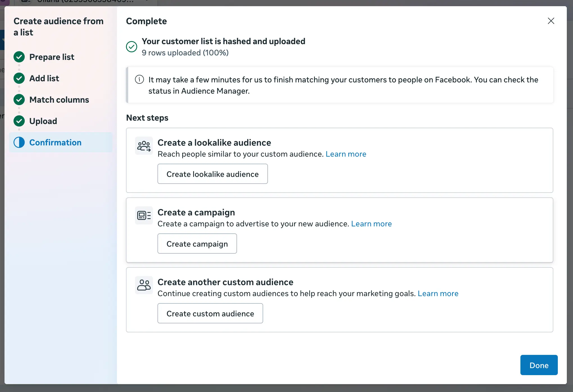Go to the Prepare list step
Image resolution: width=573 pixels, height=392 pixels.
pos(52,57)
